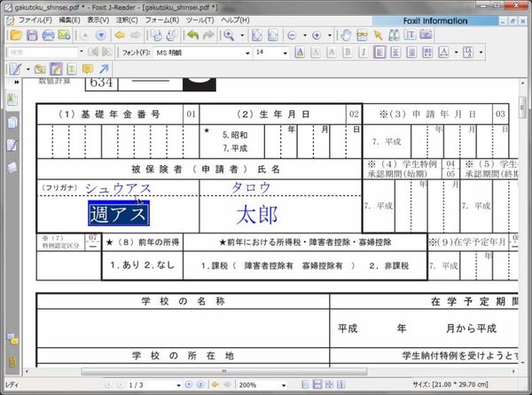Expand the character spacing dropdown arrow
Screen dimensions: 532x395
point(457,52)
